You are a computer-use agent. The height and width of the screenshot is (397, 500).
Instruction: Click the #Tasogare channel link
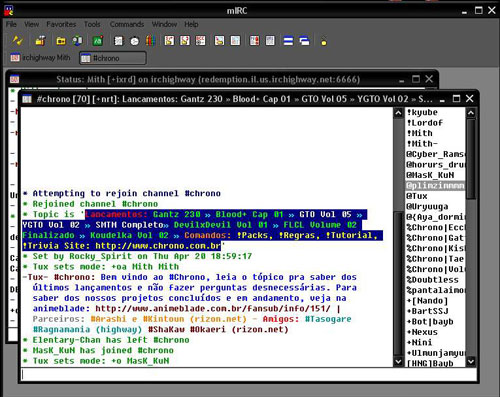point(328,319)
